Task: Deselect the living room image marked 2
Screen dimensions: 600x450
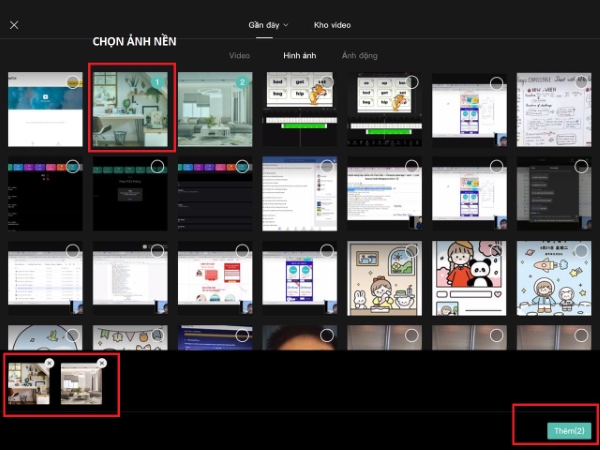Action: pyautogui.click(x=242, y=82)
